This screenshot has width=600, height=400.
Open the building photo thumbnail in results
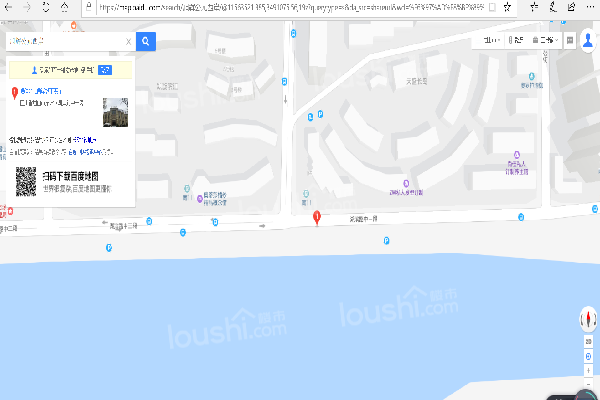point(116,112)
